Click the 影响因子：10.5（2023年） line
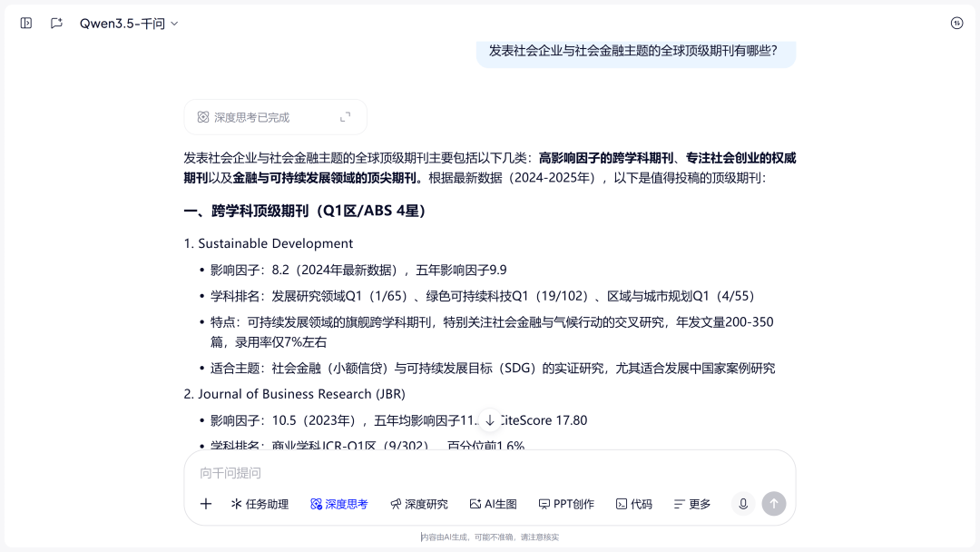The height and width of the screenshot is (552, 980). point(398,420)
